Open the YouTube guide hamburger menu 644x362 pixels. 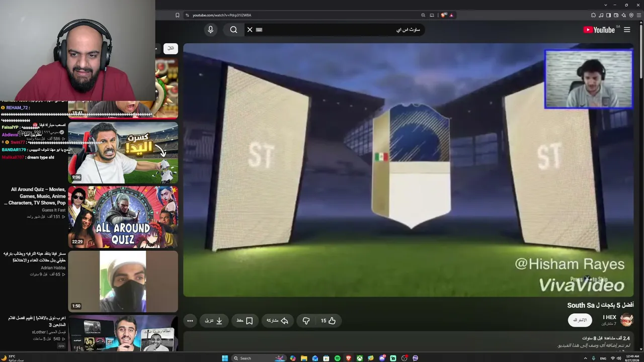(627, 30)
